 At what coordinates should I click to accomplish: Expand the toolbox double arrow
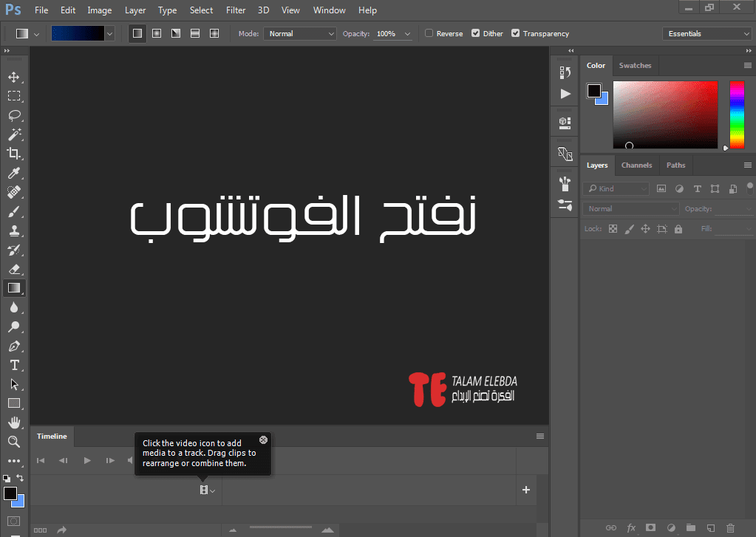[6, 51]
